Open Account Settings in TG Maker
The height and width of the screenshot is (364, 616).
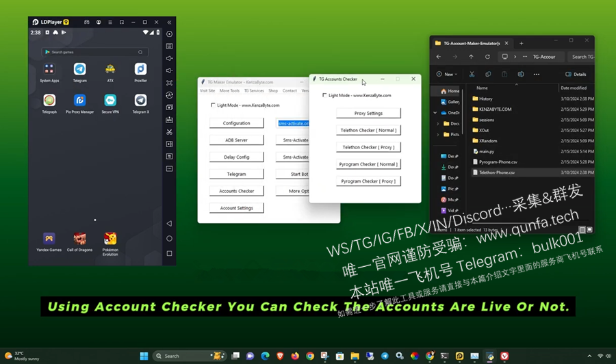coord(237,208)
